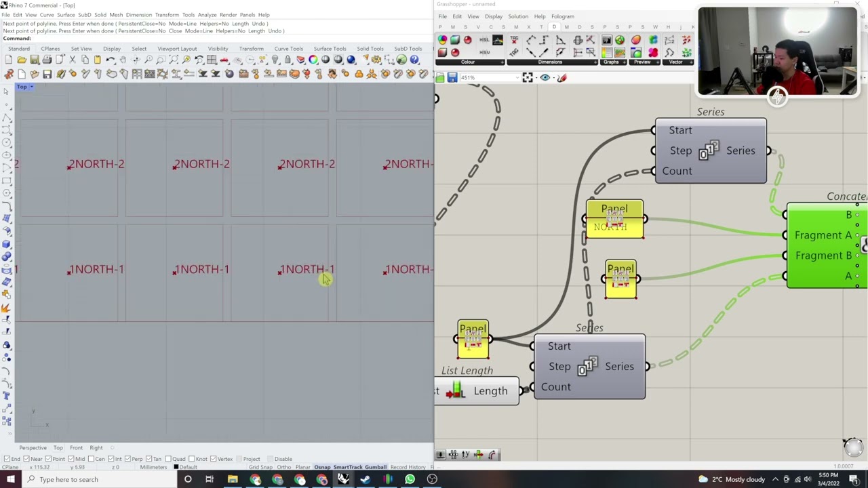
Task: Open WhatsApp from the taskbar
Action: 410,479
